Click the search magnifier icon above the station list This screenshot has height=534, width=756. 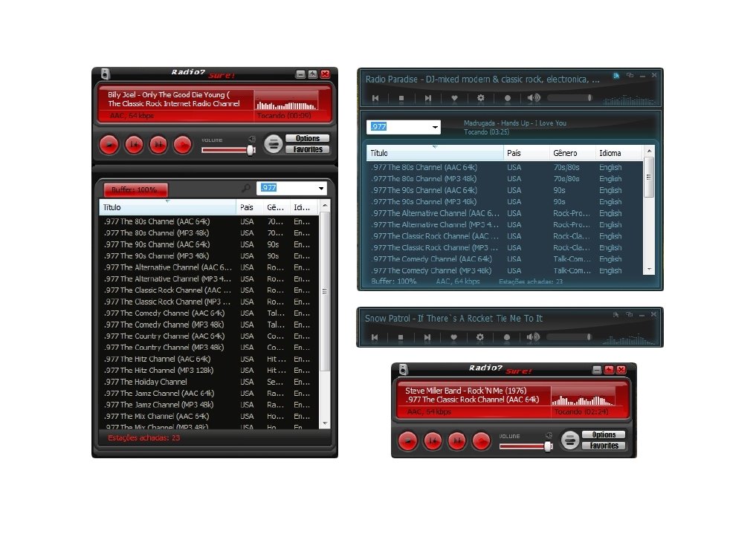point(248,189)
